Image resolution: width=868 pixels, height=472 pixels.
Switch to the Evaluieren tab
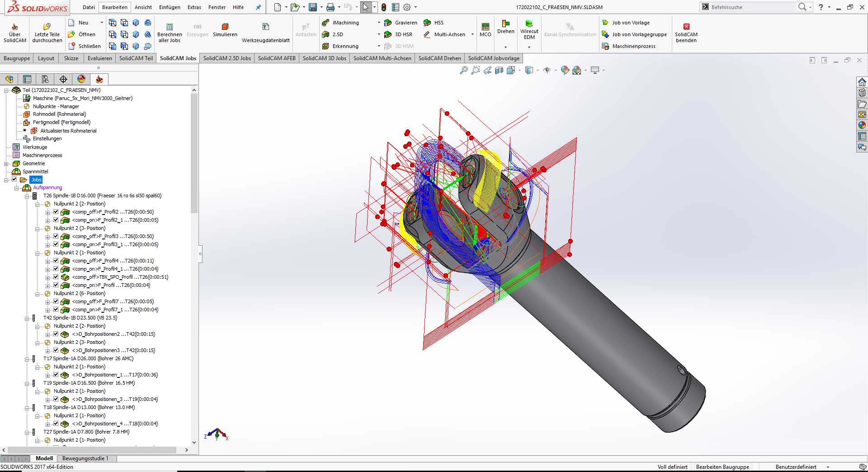pos(99,58)
